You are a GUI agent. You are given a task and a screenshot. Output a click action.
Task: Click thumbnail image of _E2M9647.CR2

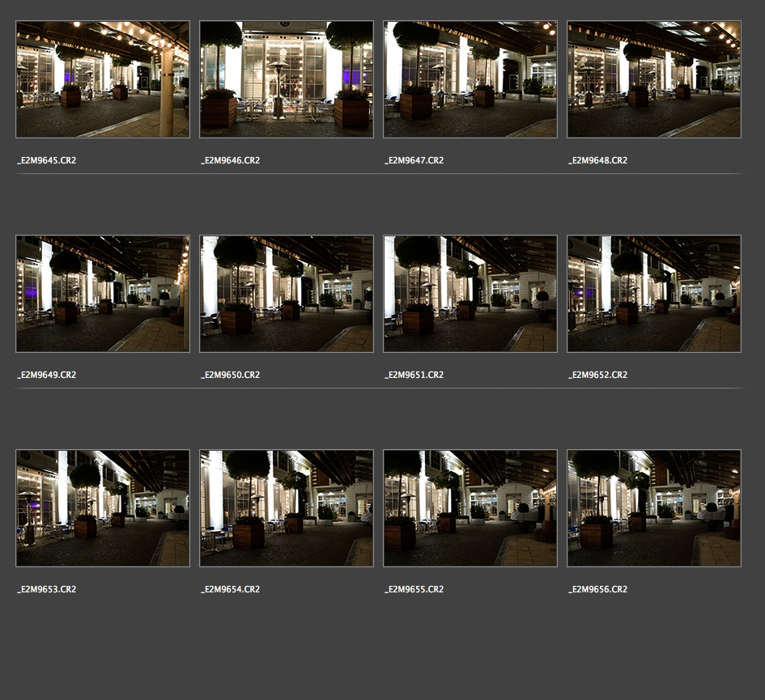pyautogui.click(x=470, y=79)
